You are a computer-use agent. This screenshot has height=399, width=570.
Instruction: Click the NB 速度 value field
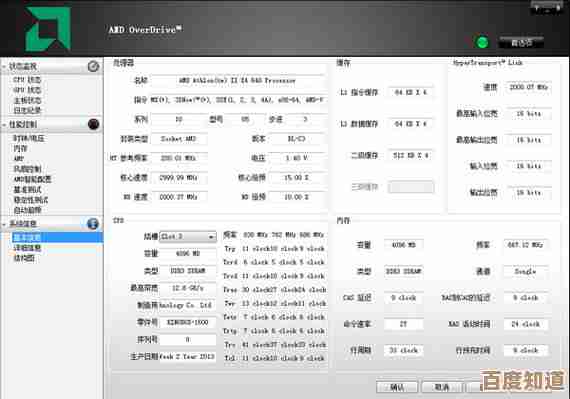point(179,197)
